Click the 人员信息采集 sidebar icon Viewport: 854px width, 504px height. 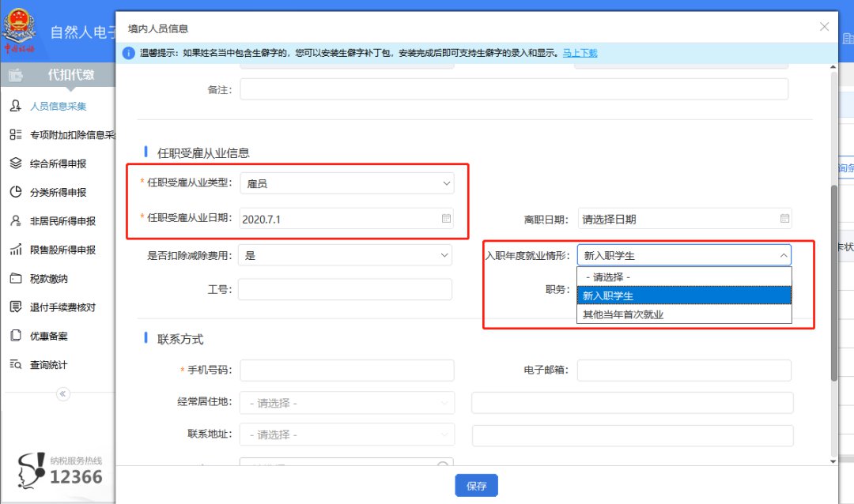pos(15,106)
